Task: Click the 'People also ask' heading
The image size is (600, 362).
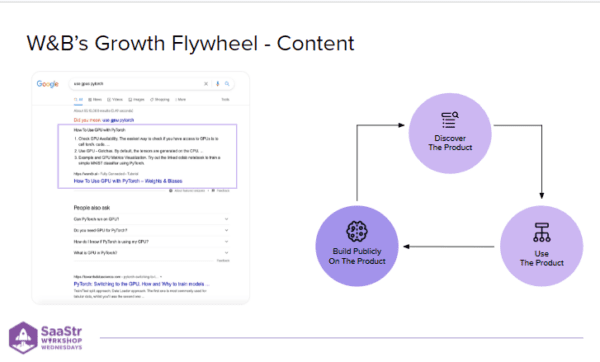Action: pyautogui.click(x=92, y=208)
